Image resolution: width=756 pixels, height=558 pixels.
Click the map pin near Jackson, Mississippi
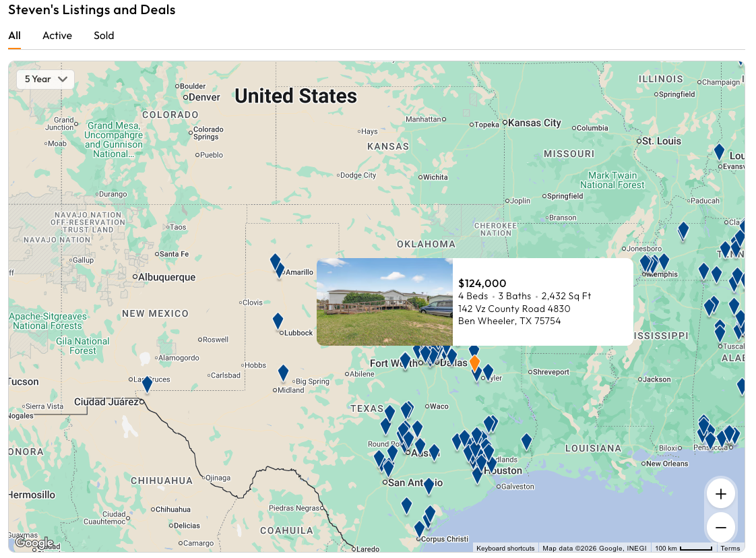click(741, 386)
